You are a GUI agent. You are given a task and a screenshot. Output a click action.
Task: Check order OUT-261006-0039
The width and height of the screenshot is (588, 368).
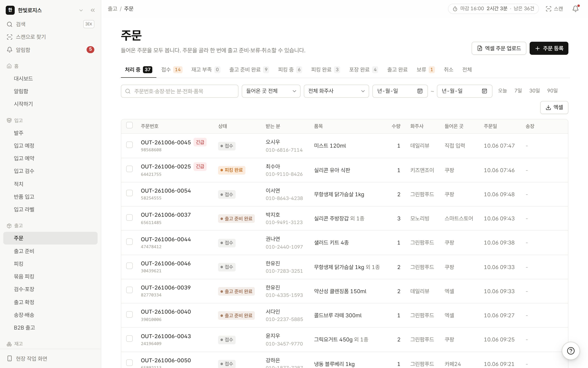point(129,290)
